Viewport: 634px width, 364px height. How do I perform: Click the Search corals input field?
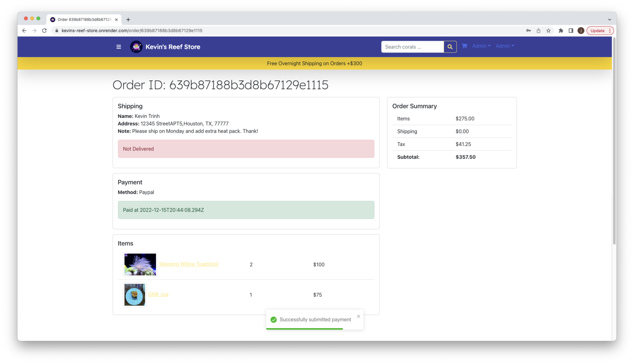point(412,47)
